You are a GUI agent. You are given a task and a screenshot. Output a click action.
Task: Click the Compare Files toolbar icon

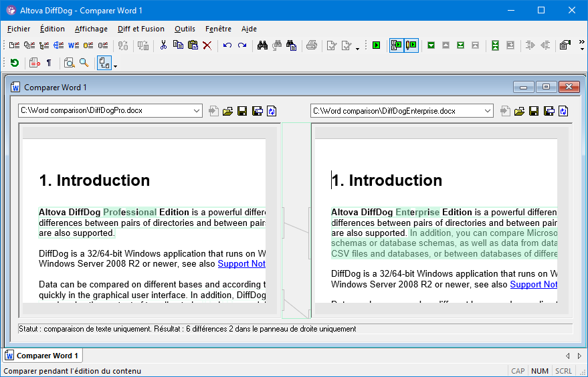pyautogui.click(x=14, y=45)
